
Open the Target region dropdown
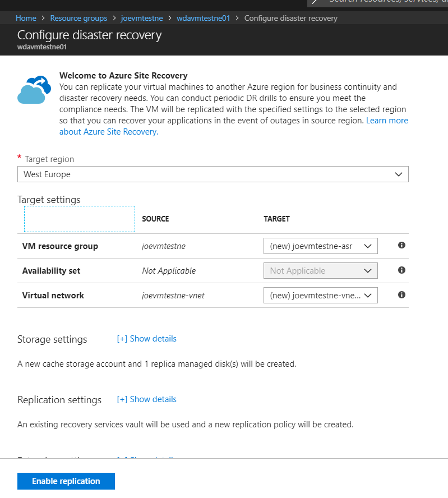pos(213,174)
